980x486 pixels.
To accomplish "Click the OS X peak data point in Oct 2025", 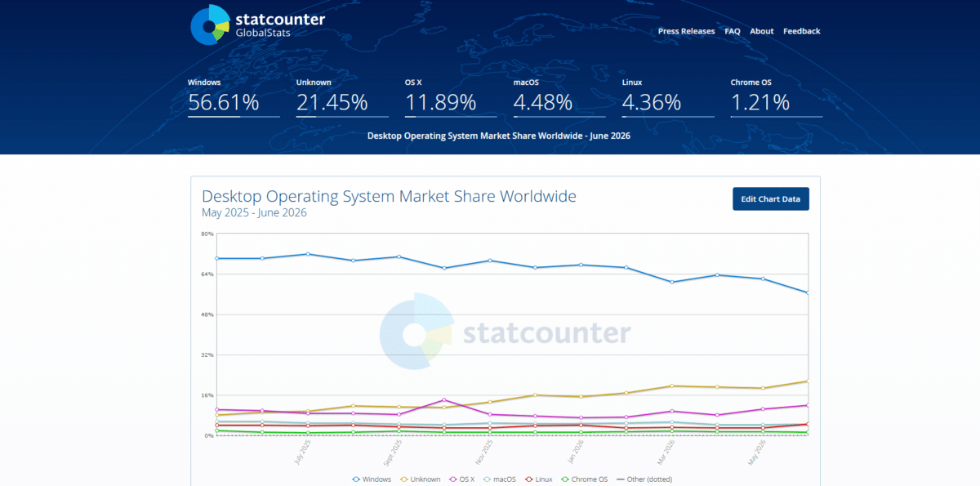I will coord(444,399).
